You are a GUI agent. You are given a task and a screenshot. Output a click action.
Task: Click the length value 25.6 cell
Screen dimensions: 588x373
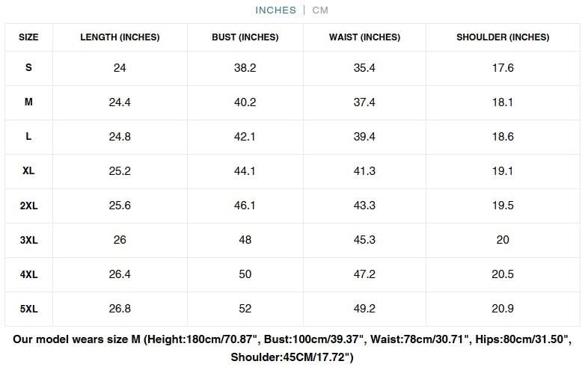coord(120,206)
